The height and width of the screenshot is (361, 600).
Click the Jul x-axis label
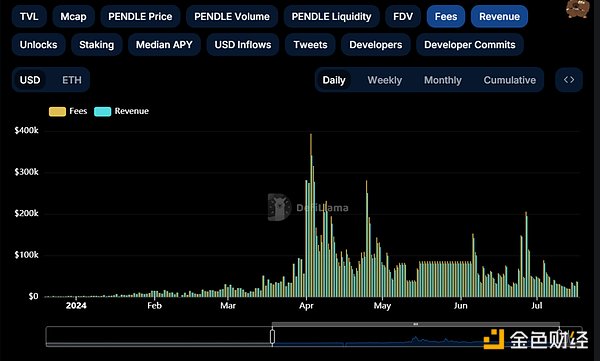tap(536, 305)
